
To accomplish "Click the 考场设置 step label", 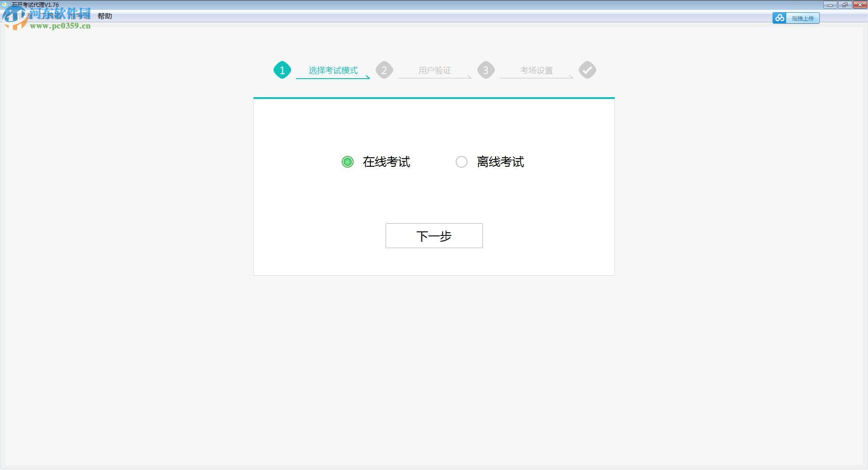I will coord(537,70).
